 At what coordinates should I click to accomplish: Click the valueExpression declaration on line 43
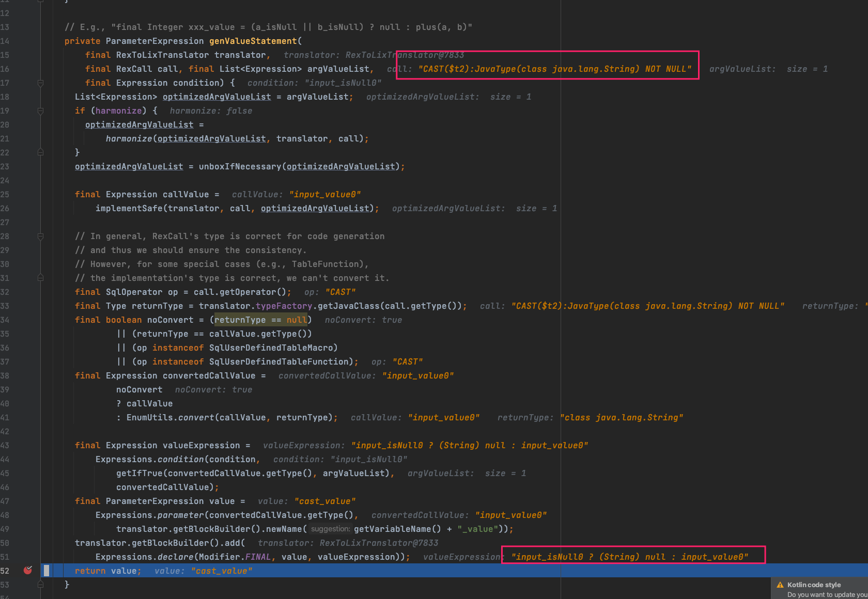coord(202,445)
